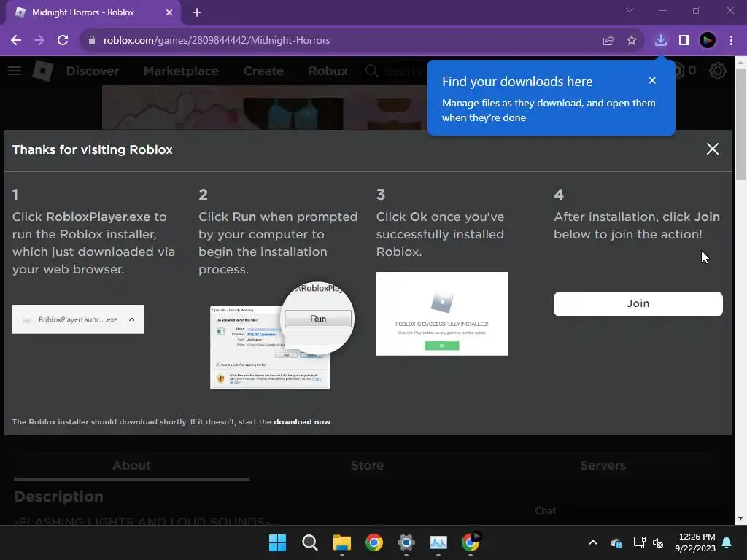Click the 'Successfully Installed' screenshot image
This screenshot has height=560, width=747.
tap(441, 314)
